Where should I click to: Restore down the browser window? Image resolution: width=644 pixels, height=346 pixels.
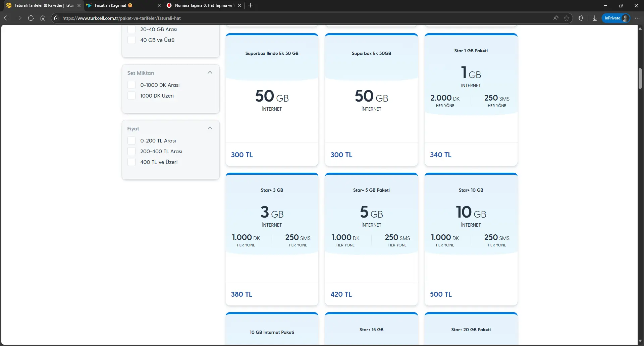pos(621,5)
